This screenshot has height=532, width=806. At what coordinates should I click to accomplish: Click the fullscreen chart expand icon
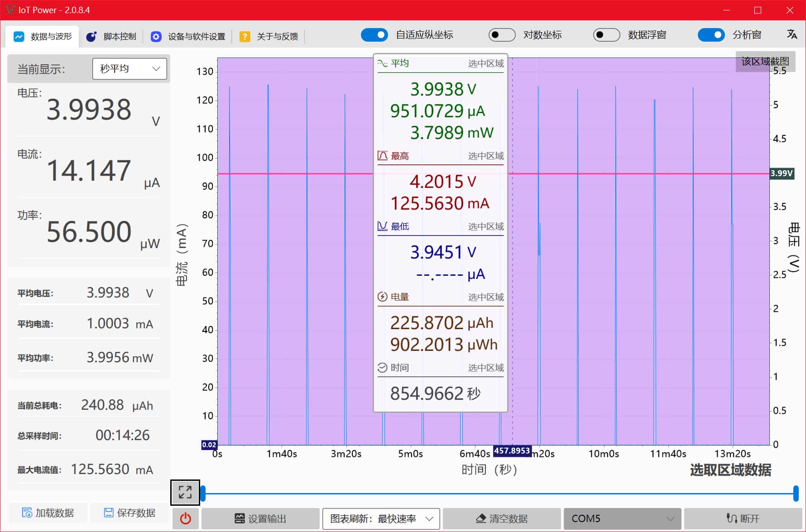[184, 492]
